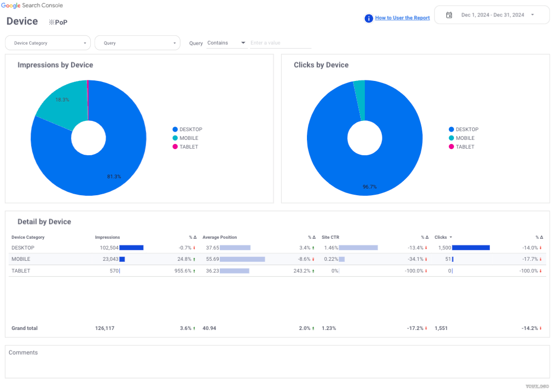Click the blue info icon

pos(368,18)
